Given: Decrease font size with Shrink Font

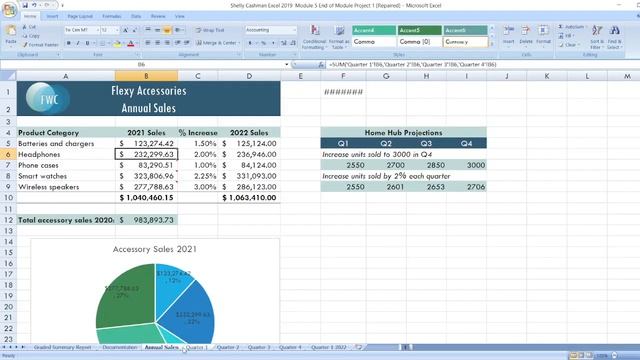Looking at the screenshot, I should (134, 30).
